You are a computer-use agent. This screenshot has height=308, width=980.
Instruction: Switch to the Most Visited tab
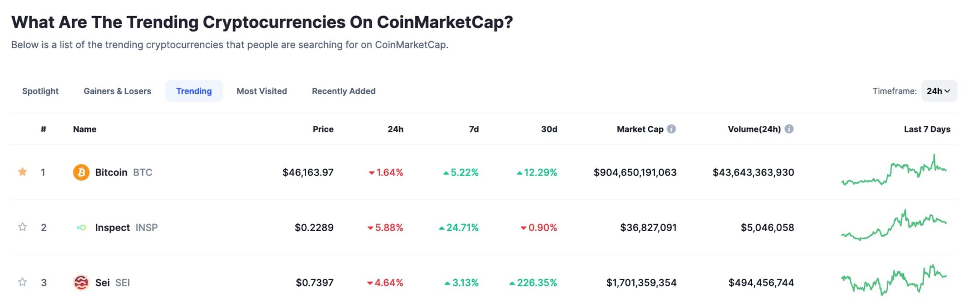click(261, 91)
